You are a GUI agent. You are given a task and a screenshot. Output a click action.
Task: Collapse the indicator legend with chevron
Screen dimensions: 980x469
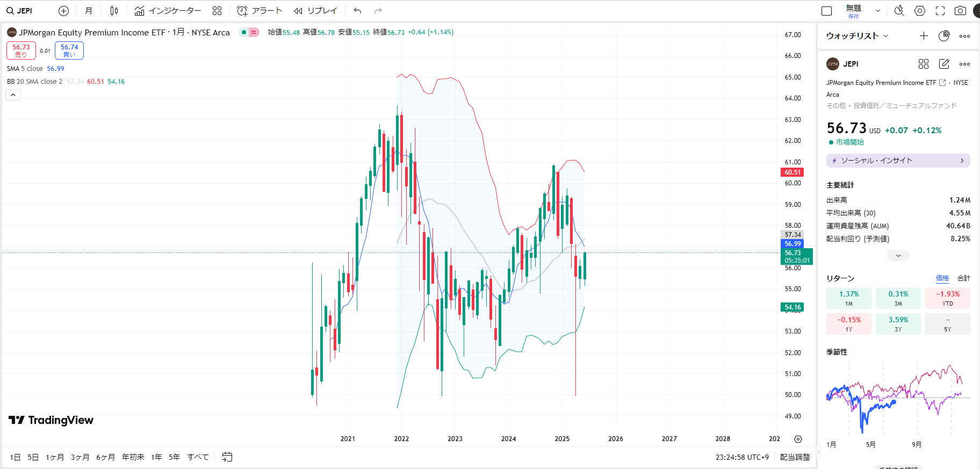click(13, 95)
